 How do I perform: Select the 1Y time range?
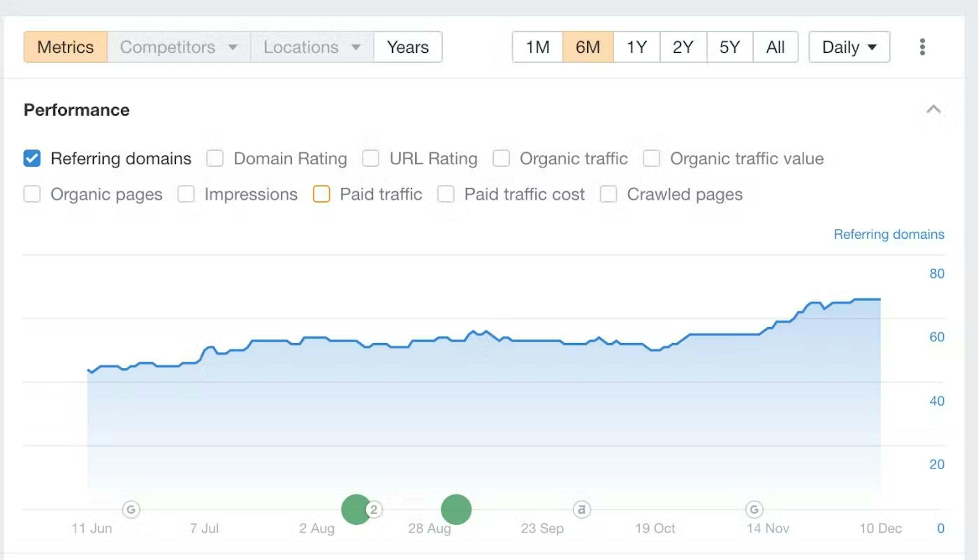coord(636,47)
